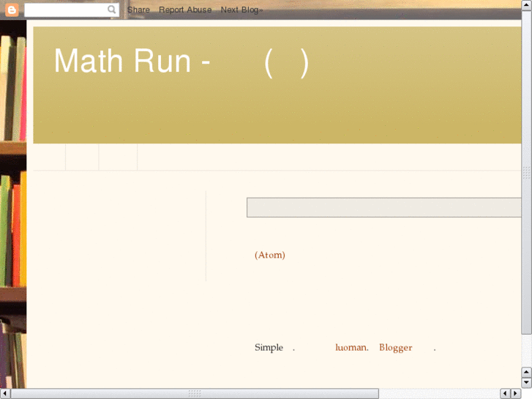Open the (Atom) feed link
The height and width of the screenshot is (399, 532).
click(270, 255)
